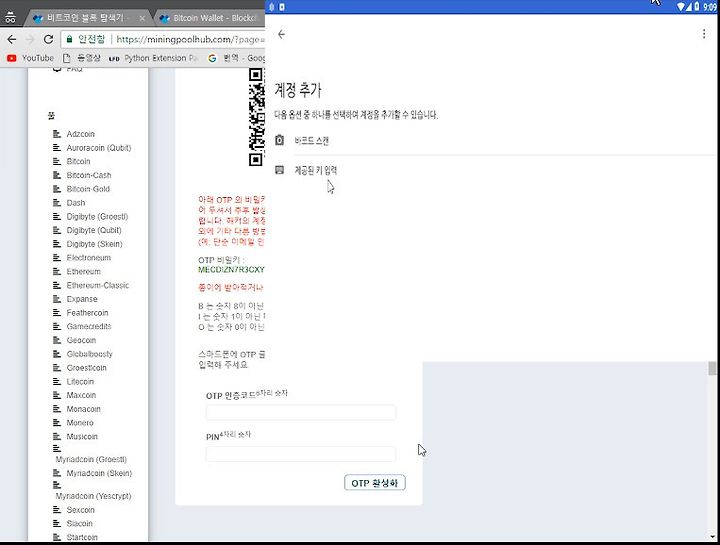
Task: Click the OTP 인증코드 input field
Action: 301,412
